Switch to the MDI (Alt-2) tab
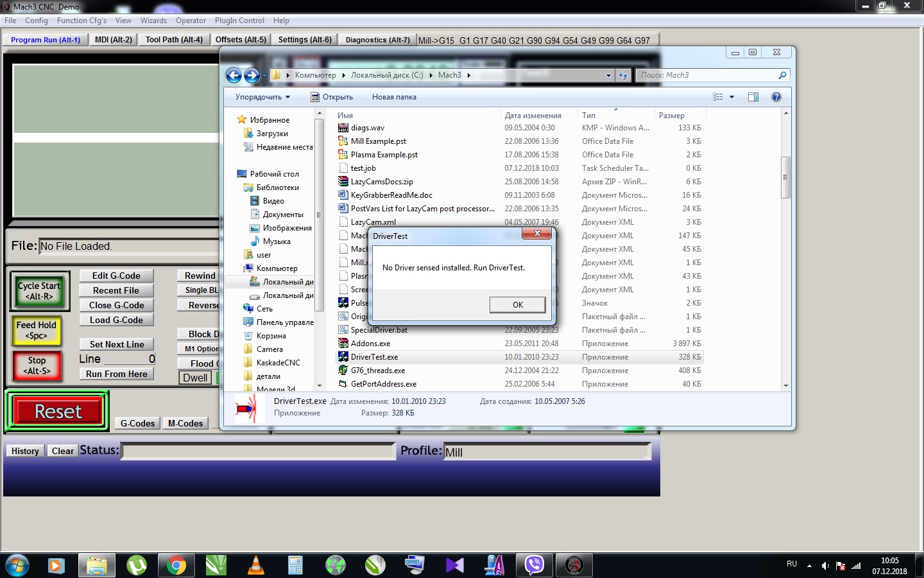 click(x=114, y=40)
